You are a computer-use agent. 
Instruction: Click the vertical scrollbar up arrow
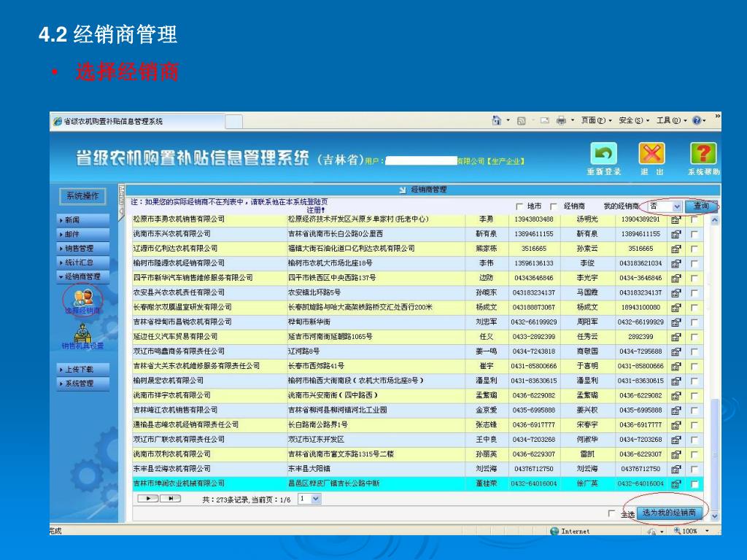(715, 220)
